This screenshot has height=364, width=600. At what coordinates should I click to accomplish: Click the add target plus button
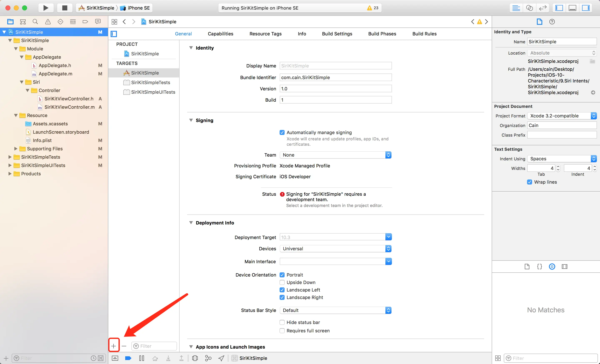(x=114, y=346)
